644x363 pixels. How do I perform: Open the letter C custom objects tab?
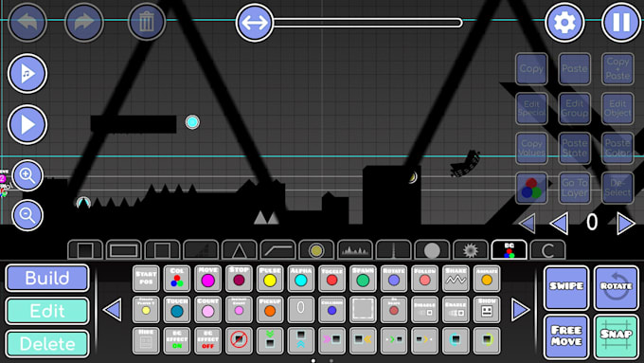tap(548, 250)
